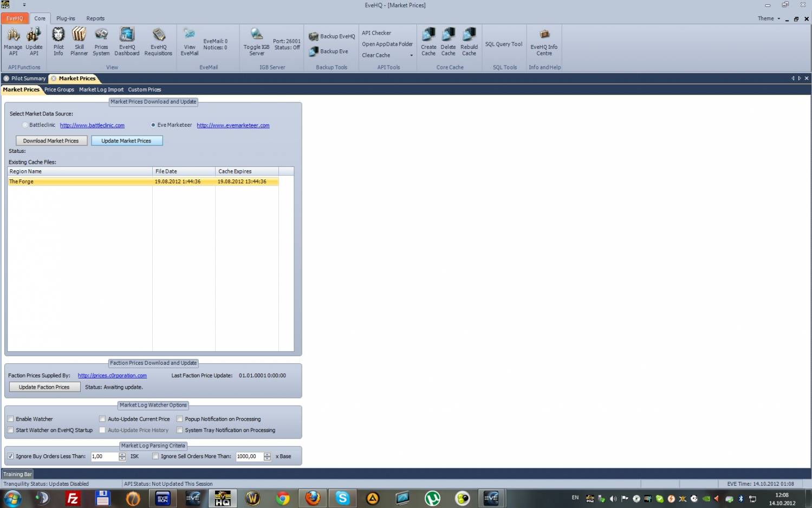Viewport: 812px width, 508px height.
Task: Open World of Warcraft taskbar icon
Action: (252, 498)
